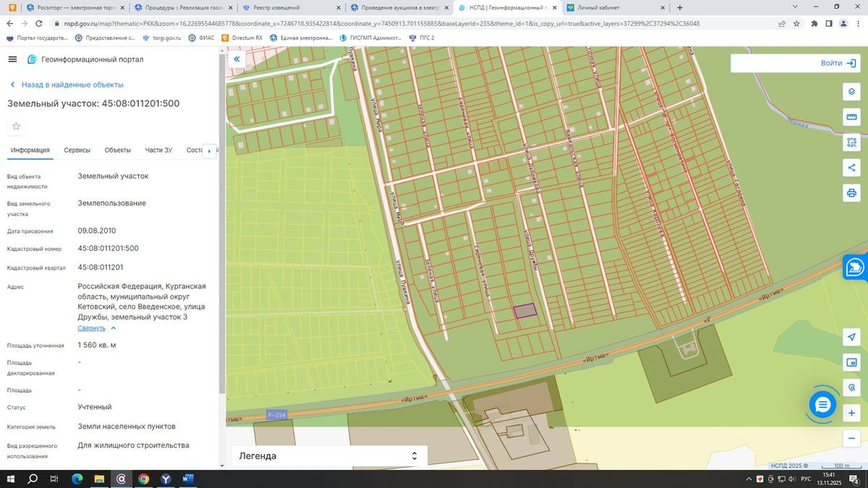Image resolution: width=868 pixels, height=488 pixels.
Task: Open the hamburger menu of the Геоинформационный портал
Action: point(12,59)
